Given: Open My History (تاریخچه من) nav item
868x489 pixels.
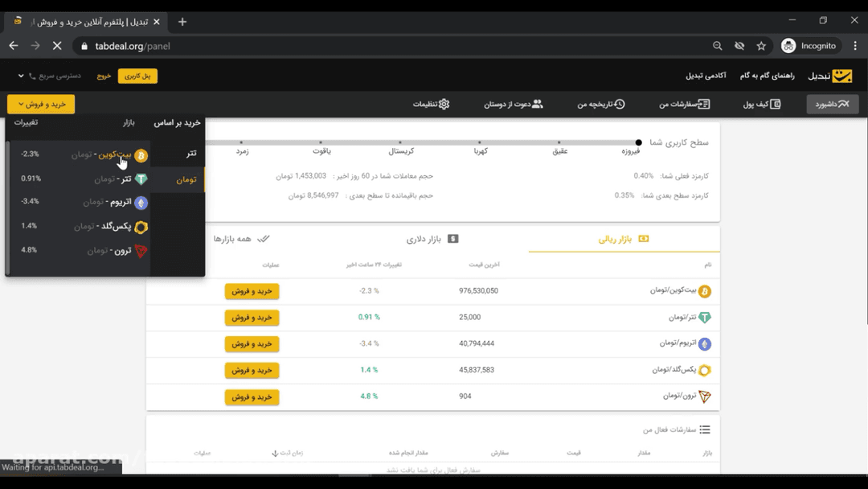Looking at the screenshot, I should 601,104.
